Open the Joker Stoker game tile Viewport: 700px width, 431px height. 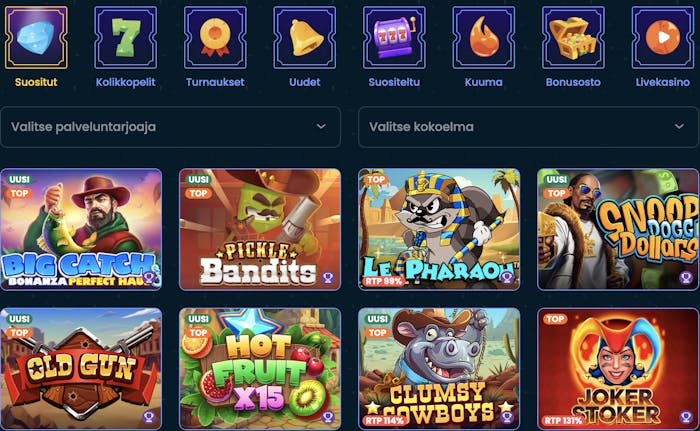pyautogui.click(x=618, y=369)
